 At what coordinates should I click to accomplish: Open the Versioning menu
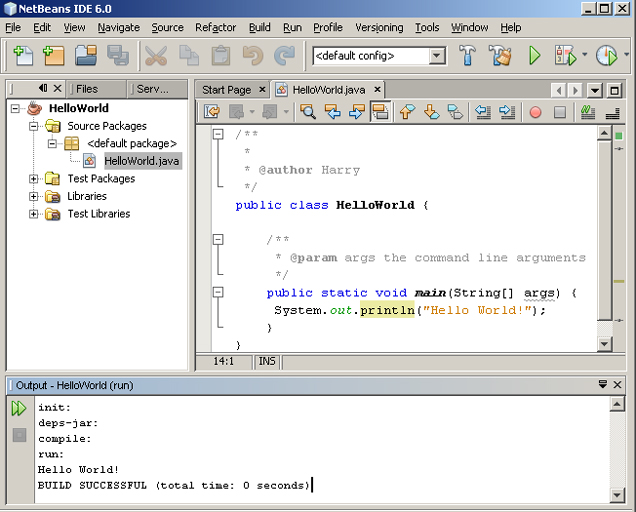[x=379, y=28]
